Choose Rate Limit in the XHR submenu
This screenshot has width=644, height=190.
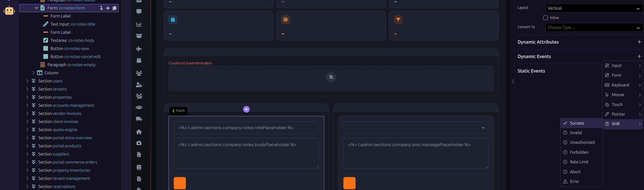click(x=581, y=162)
